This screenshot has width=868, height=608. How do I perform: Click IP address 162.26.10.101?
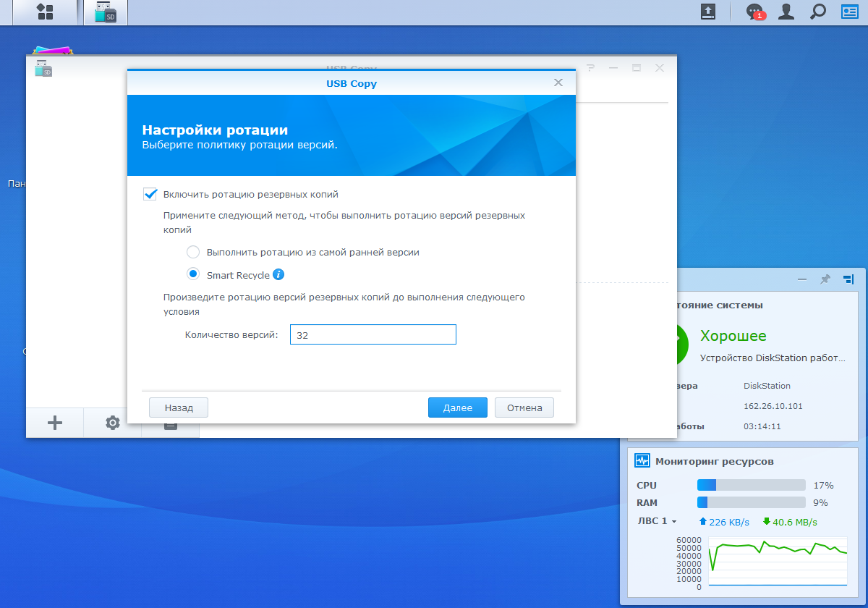point(773,406)
